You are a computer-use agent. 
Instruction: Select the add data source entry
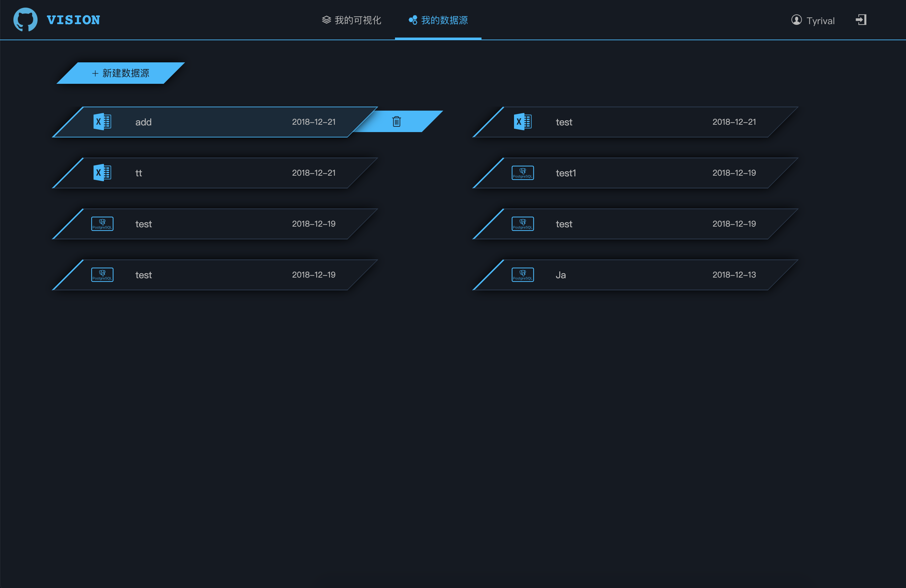[144, 122]
